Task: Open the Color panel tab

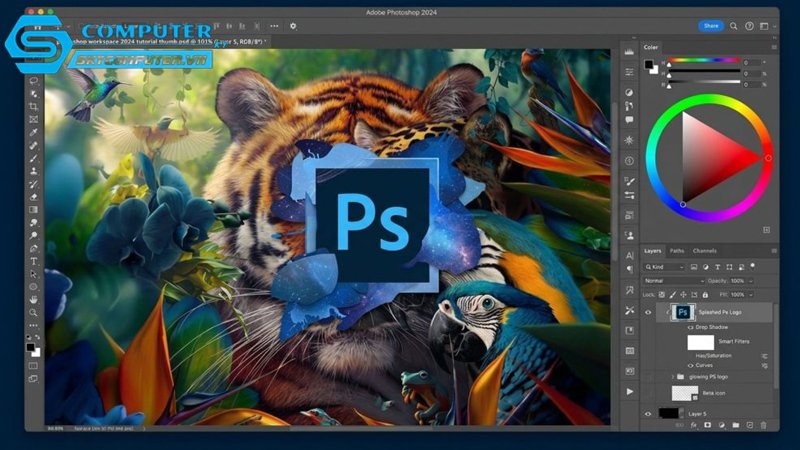Action: 651,47
